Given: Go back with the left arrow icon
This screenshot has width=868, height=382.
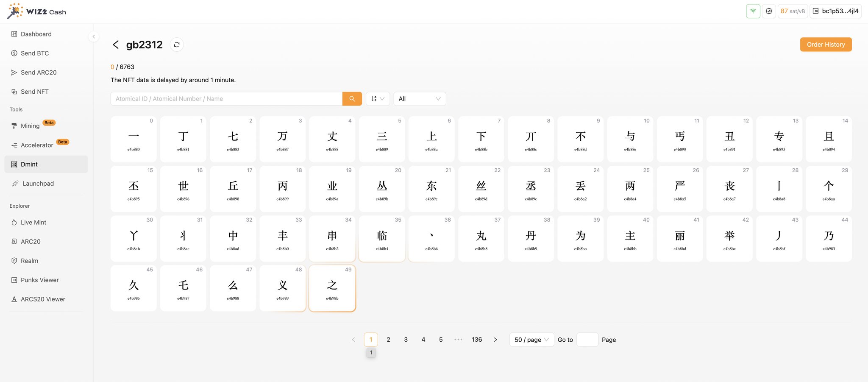Looking at the screenshot, I should click(115, 45).
